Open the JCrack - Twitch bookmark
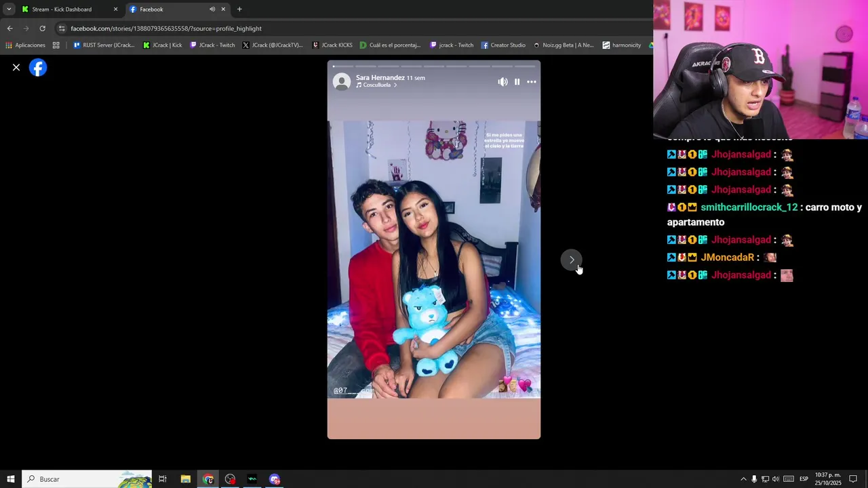Screen dimensions: 868x488 [212, 45]
